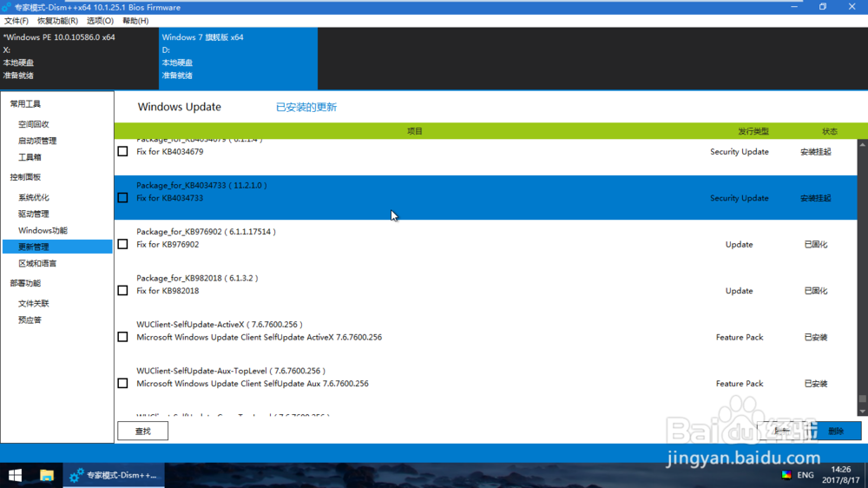This screenshot has width=868, height=488.
Task: Click the update list scrollbar down arrow
Action: [863, 411]
